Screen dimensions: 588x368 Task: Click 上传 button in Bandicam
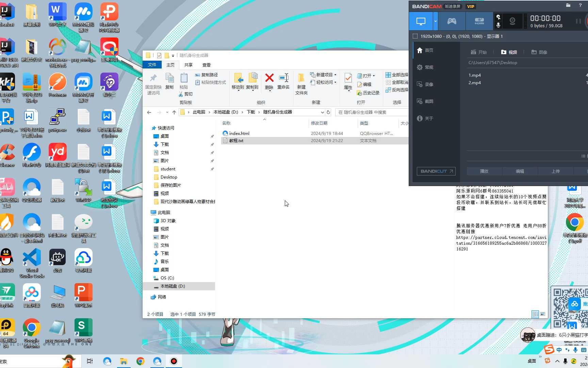(x=556, y=171)
